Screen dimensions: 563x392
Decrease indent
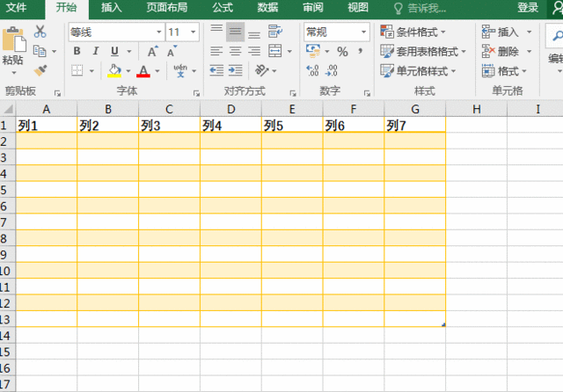pos(216,70)
